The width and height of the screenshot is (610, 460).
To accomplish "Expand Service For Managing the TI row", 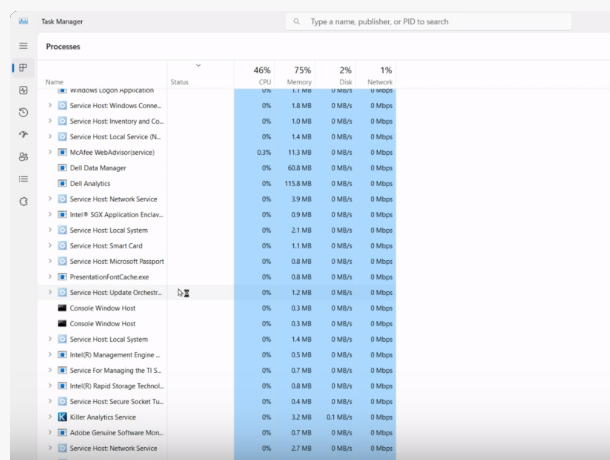I will click(50, 370).
